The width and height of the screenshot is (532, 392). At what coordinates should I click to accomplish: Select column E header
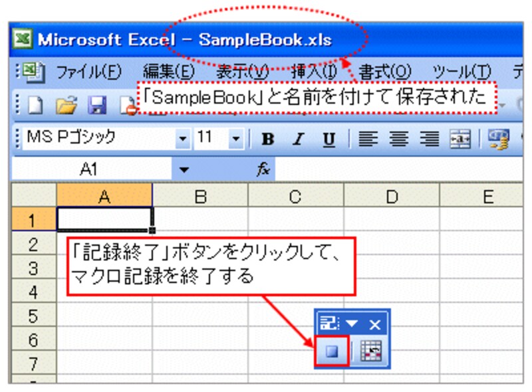[x=481, y=195]
